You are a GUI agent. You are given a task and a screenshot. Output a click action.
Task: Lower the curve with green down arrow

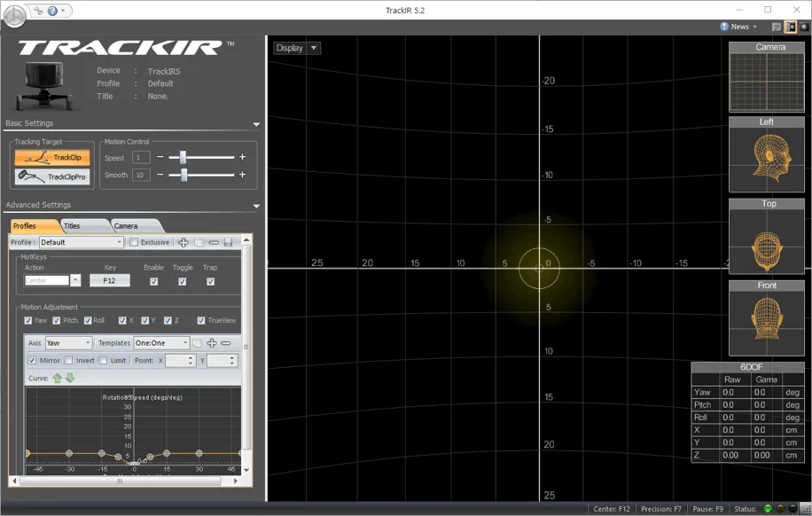[x=70, y=379]
